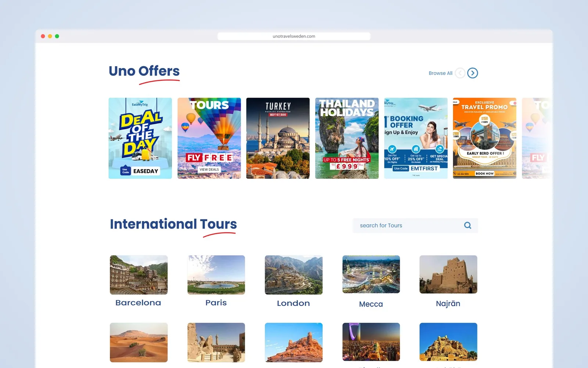588x368 pixels.
Task: Select the Paris tour image
Action: click(x=216, y=275)
